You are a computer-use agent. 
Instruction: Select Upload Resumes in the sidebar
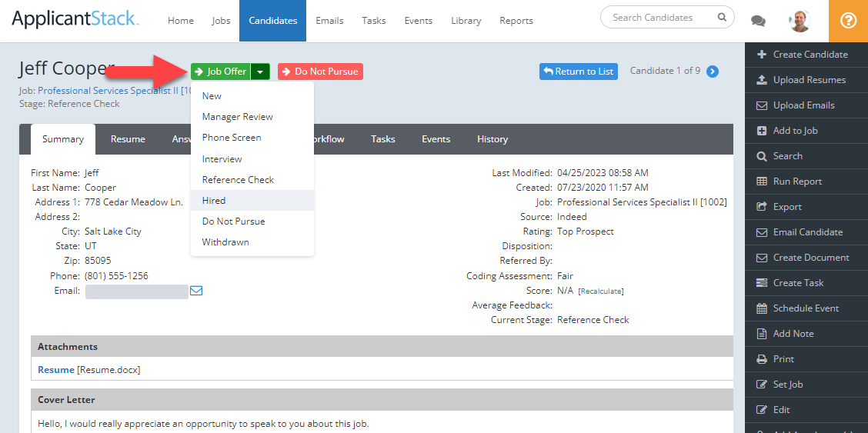(x=809, y=80)
